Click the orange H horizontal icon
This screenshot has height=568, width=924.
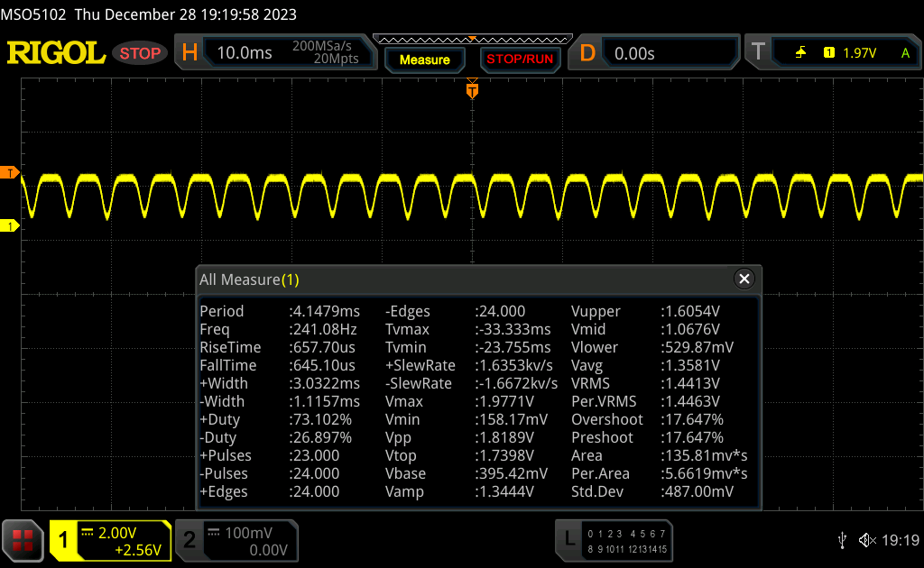tap(189, 53)
